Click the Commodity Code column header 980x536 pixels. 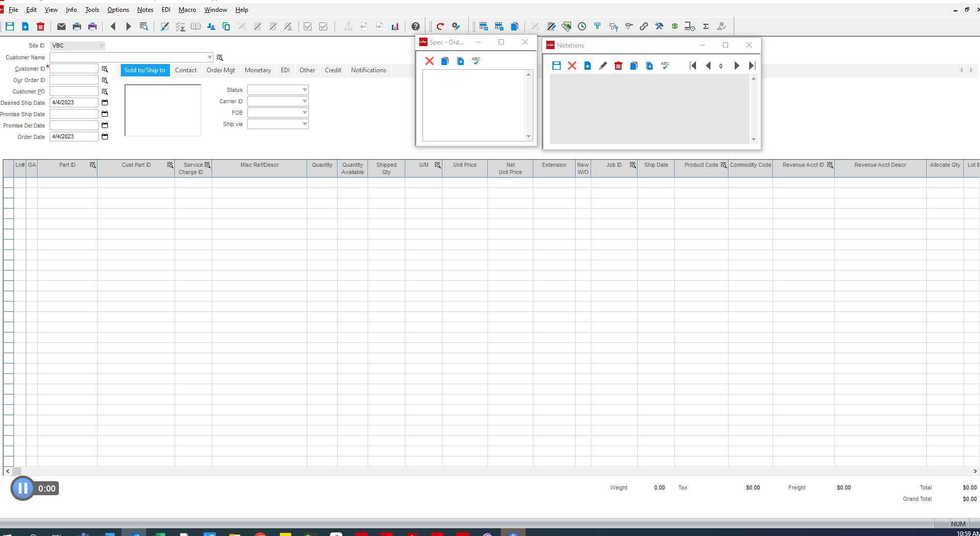click(750, 168)
